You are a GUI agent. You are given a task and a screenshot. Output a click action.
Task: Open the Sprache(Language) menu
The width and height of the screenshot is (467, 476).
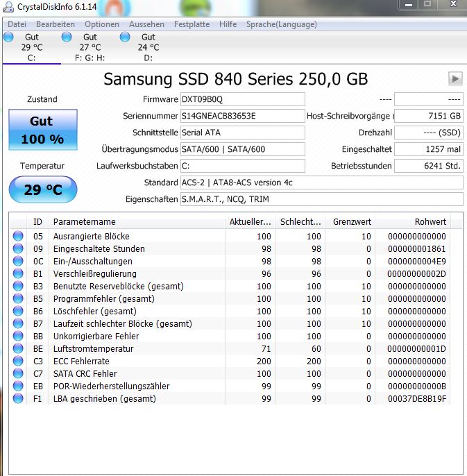tap(282, 24)
